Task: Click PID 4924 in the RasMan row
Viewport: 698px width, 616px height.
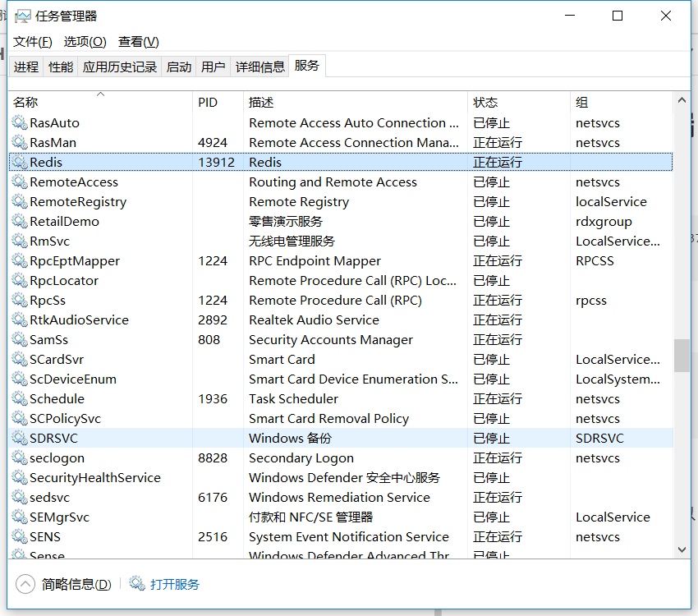Action: click(213, 142)
